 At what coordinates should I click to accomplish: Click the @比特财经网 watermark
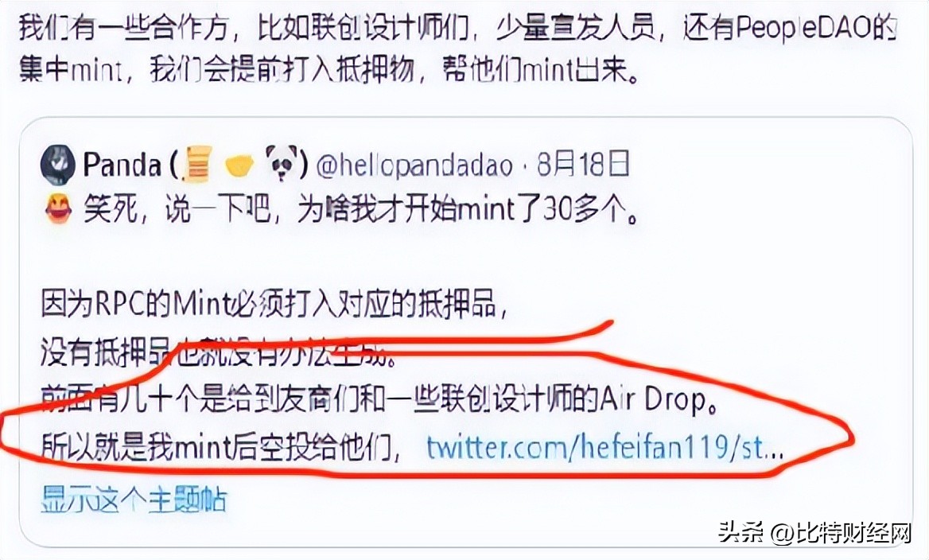click(842, 533)
